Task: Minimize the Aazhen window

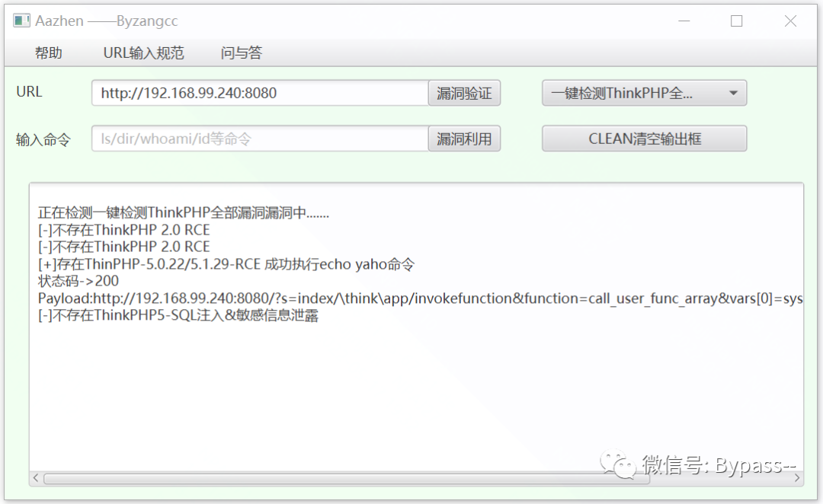Action: [684, 21]
